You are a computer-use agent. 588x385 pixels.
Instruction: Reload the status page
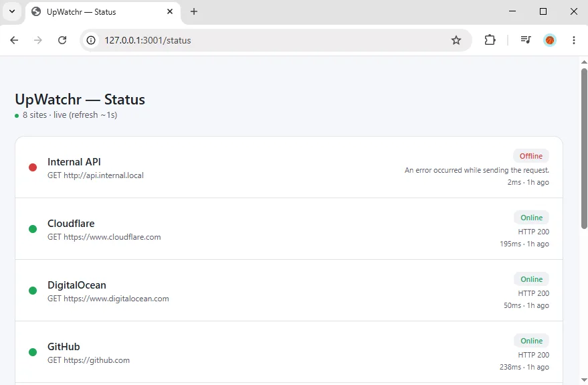click(62, 40)
